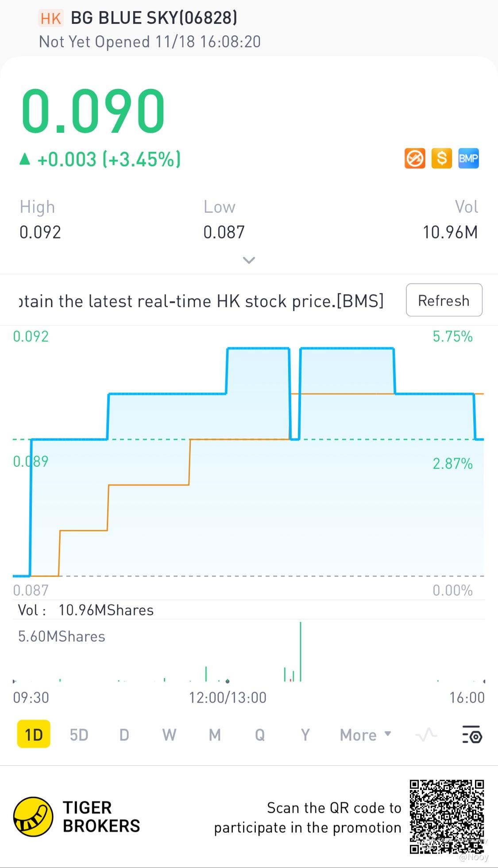Select the monthly M chart tab

tap(215, 735)
